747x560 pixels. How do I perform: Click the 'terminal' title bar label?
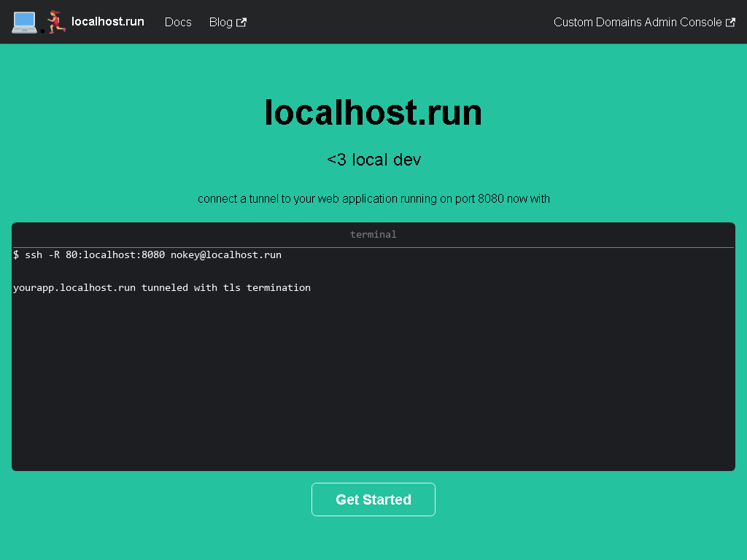pos(373,234)
